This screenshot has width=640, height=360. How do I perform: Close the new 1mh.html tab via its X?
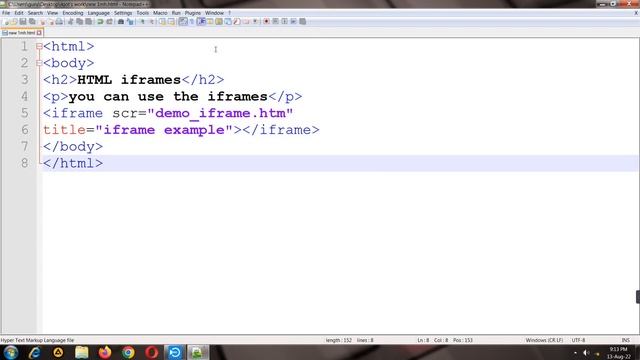(x=39, y=33)
